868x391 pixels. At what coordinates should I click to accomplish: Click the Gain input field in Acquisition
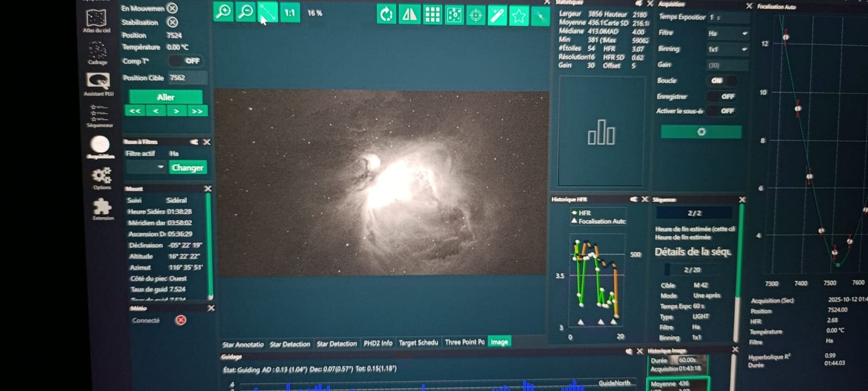point(727,65)
